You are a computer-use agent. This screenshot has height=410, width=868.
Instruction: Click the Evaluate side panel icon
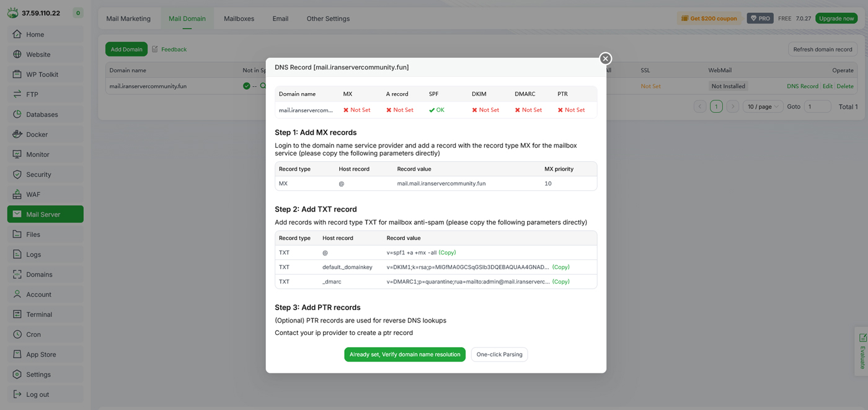862,339
